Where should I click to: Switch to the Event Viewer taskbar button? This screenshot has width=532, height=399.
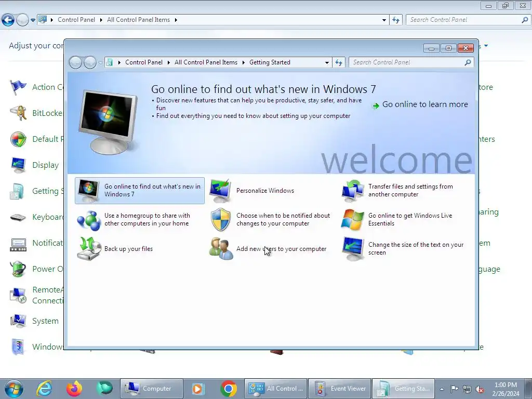(x=340, y=389)
